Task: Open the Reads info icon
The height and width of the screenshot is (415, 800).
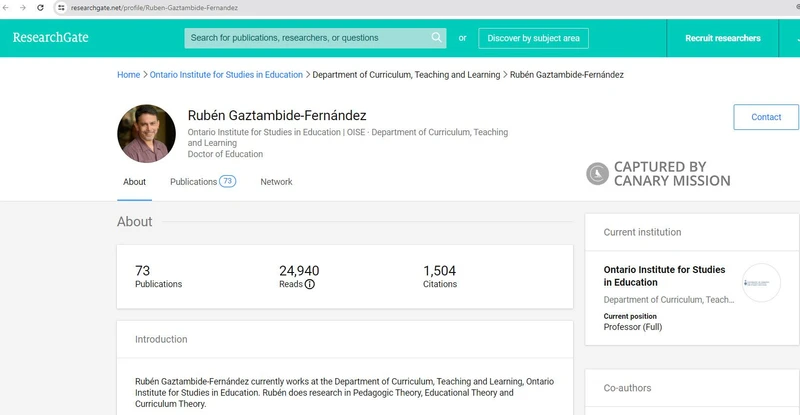Action: 310,284
